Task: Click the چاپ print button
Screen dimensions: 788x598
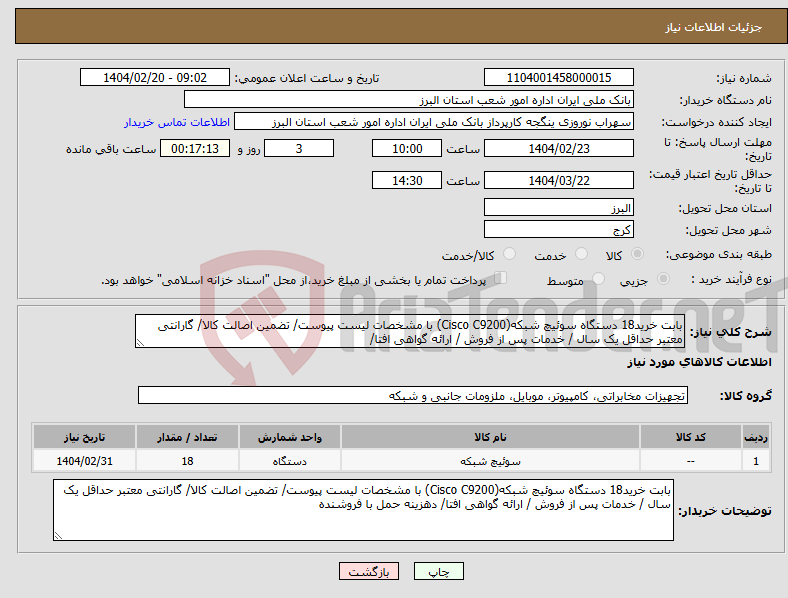Action: tap(439, 571)
